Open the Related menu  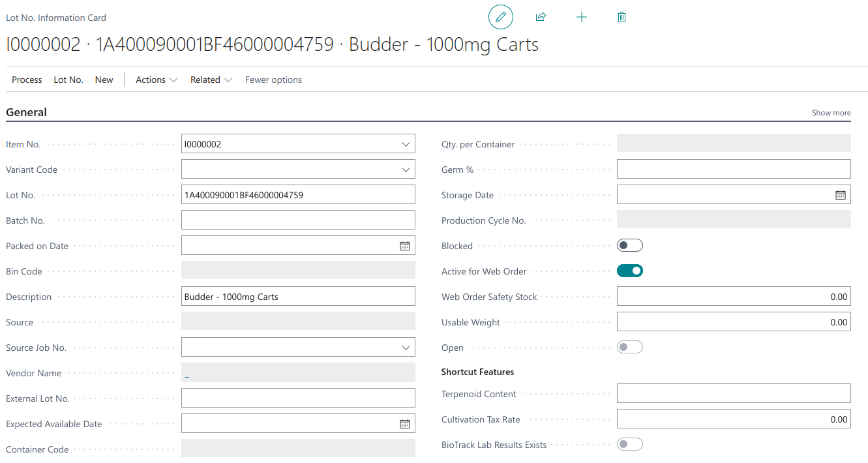pyautogui.click(x=211, y=80)
